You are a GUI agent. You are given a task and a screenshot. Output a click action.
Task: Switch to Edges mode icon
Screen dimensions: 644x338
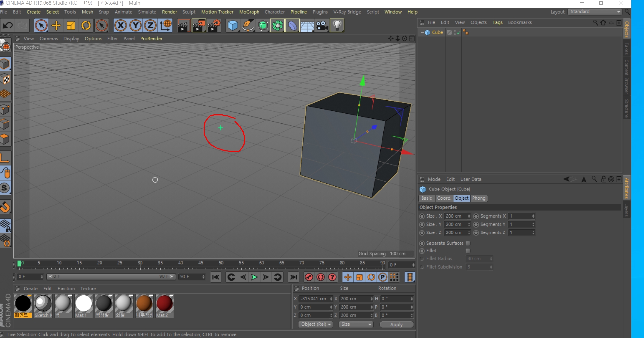click(5, 124)
